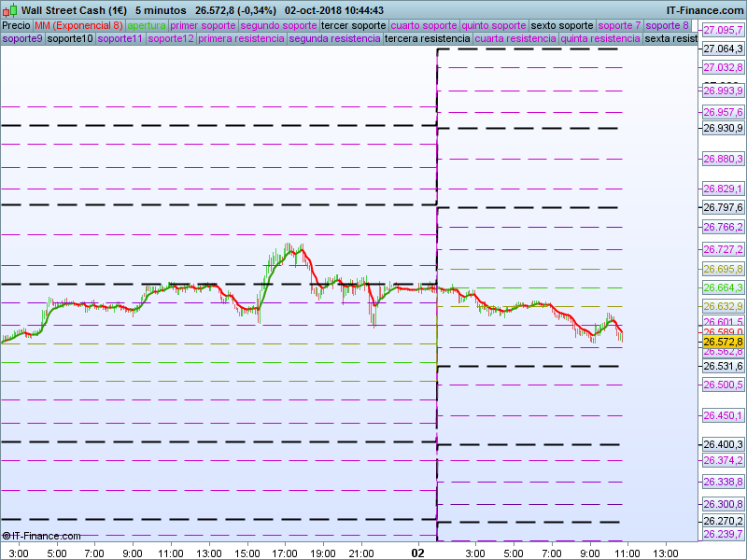Click the segundo soporte label
Image resolution: width=747 pixels, height=560 pixels.
278,26
